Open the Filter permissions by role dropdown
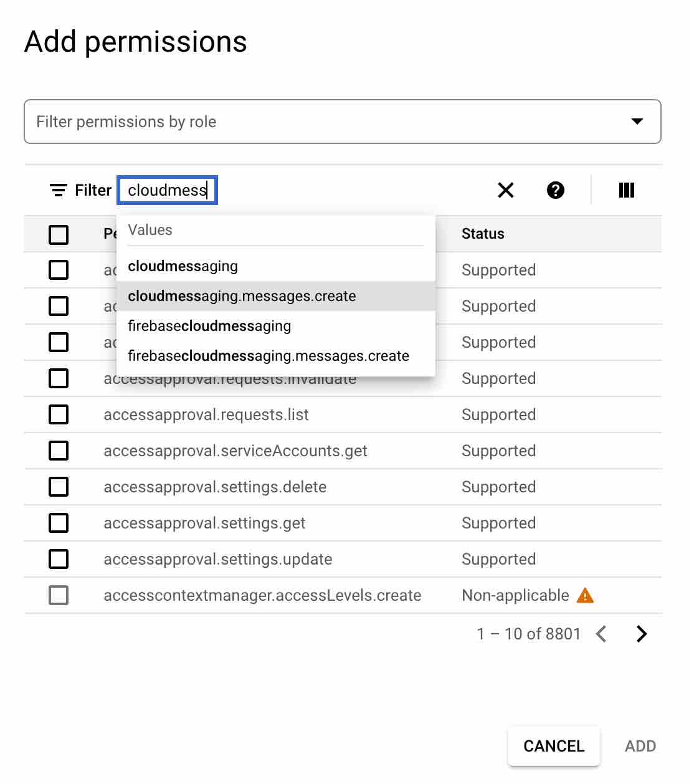 tap(637, 122)
